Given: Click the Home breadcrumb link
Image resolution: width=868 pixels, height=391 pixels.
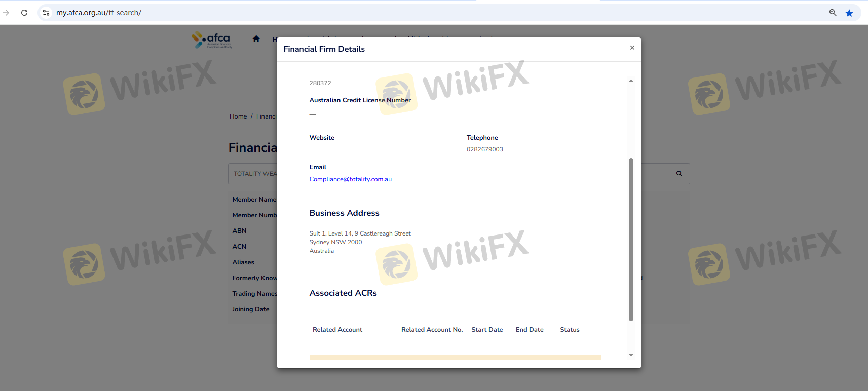Looking at the screenshot, I should pos(238,116).
